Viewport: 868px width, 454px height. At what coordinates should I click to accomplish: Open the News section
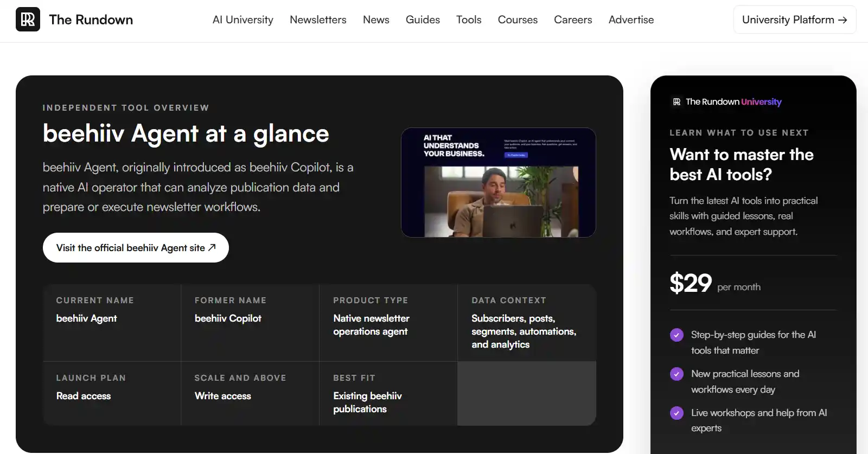[376, 20]
